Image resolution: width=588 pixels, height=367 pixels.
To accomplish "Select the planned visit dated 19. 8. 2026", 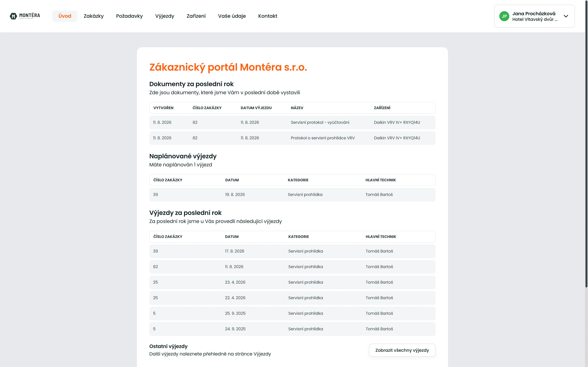I will coord(292,194).
